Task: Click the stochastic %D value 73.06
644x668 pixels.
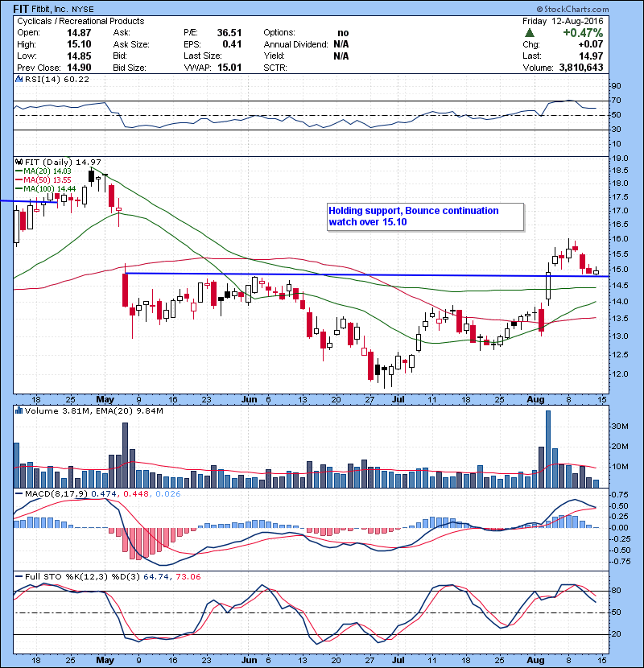Action: 188,576
